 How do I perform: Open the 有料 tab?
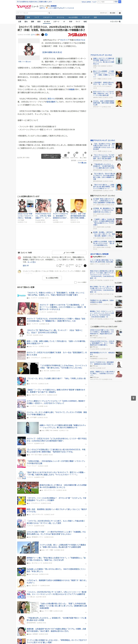tap(95, 17)
